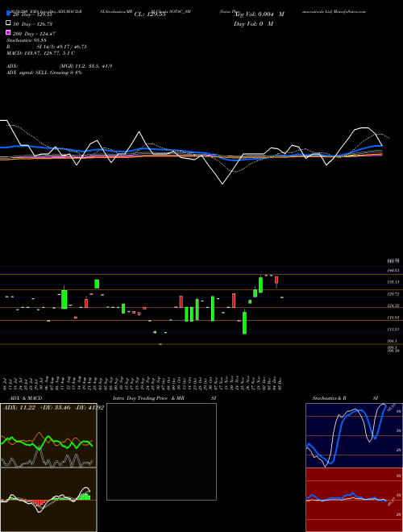403x532 pixels.
Task: Open the red RSI chart panel
Action: point(354,500)
